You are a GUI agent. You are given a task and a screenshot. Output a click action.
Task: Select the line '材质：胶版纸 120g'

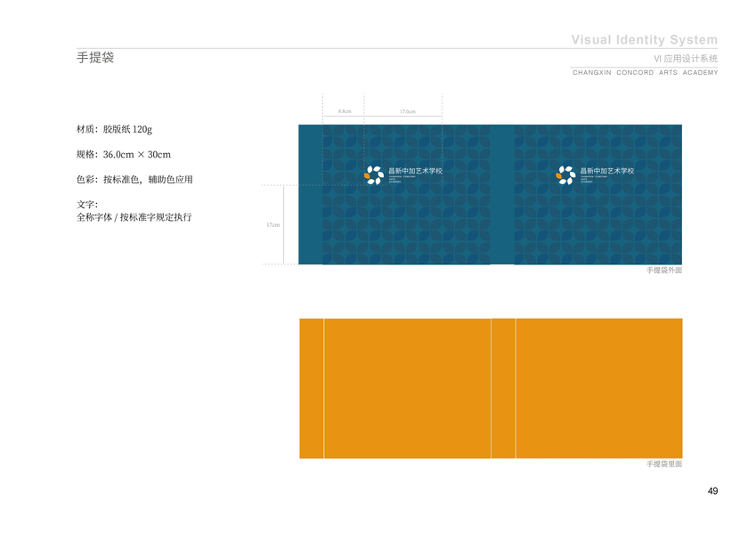coord(114,129)
